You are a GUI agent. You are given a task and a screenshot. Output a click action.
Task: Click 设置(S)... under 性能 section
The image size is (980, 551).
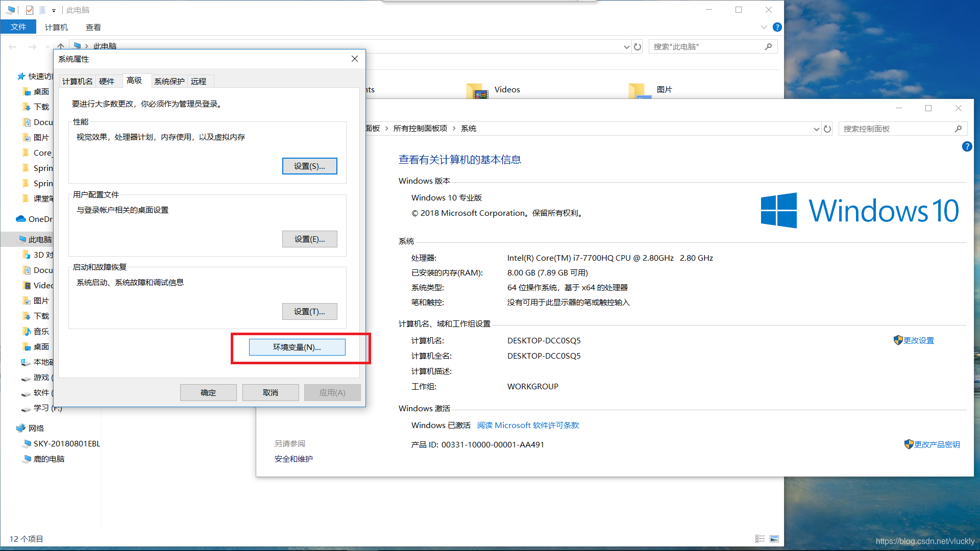coord(309,166)
